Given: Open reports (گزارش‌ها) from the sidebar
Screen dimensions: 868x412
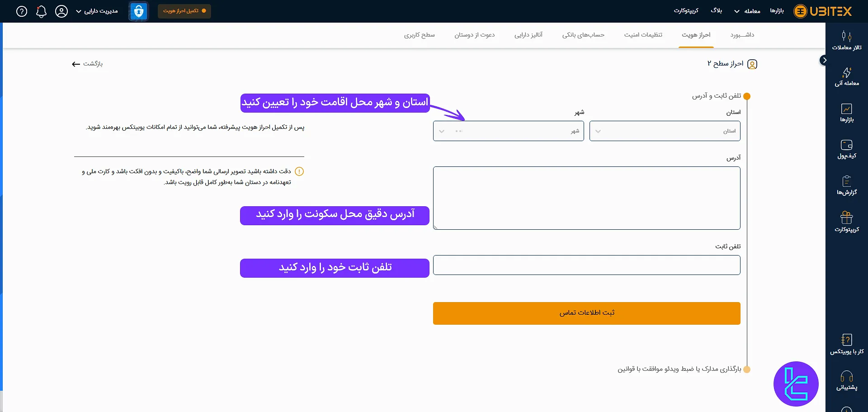Looking at the screenshot, I should point(847,185).
